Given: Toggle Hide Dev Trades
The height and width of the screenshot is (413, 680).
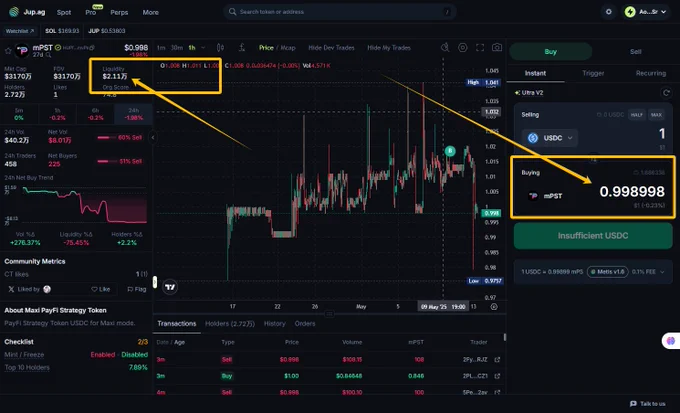Looking at the screenshot, I should [331, 48].
